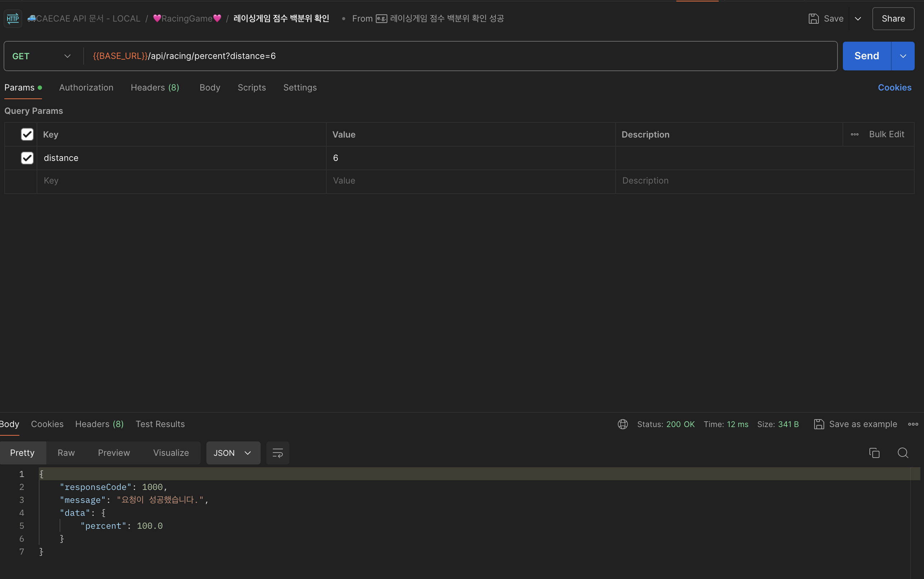Click the request title 레이싱게임 점수 백분위 확인
Viewport: 924px width, 579px height.
click(x=281, y=18)
